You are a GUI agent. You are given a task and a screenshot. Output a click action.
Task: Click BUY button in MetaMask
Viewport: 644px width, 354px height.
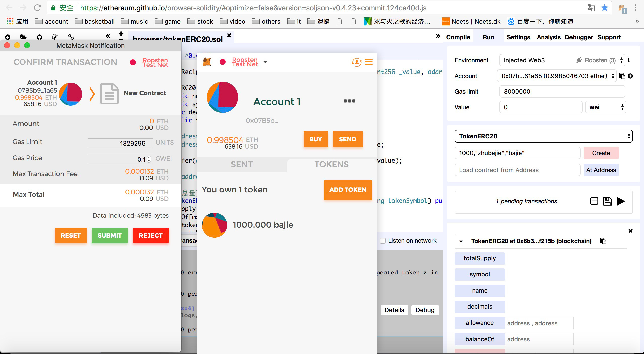tap(315, 139)
